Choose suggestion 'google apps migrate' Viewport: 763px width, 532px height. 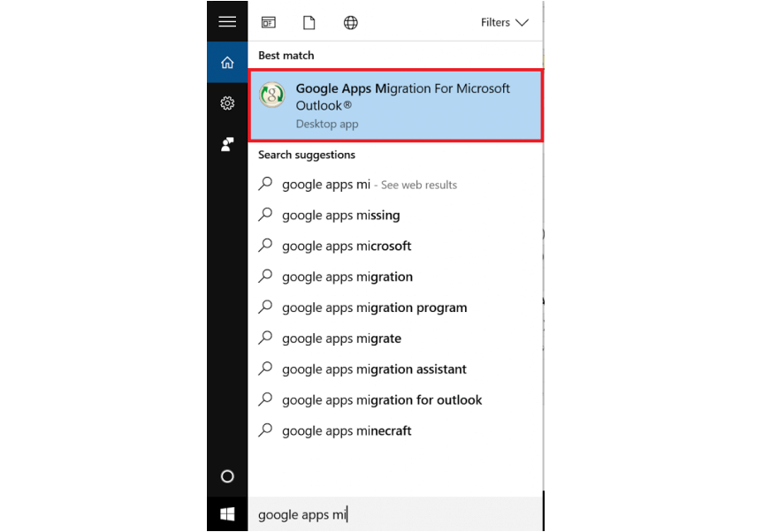coord(395,338)
